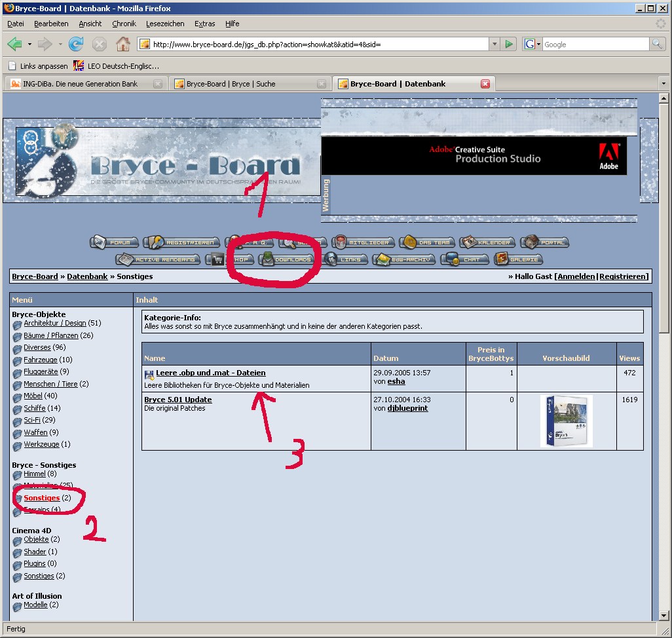The width and height of the screenshot is (672, 638).
Task: Open the Shader category under Cinema 4D
Action: [x=35, y=552]
